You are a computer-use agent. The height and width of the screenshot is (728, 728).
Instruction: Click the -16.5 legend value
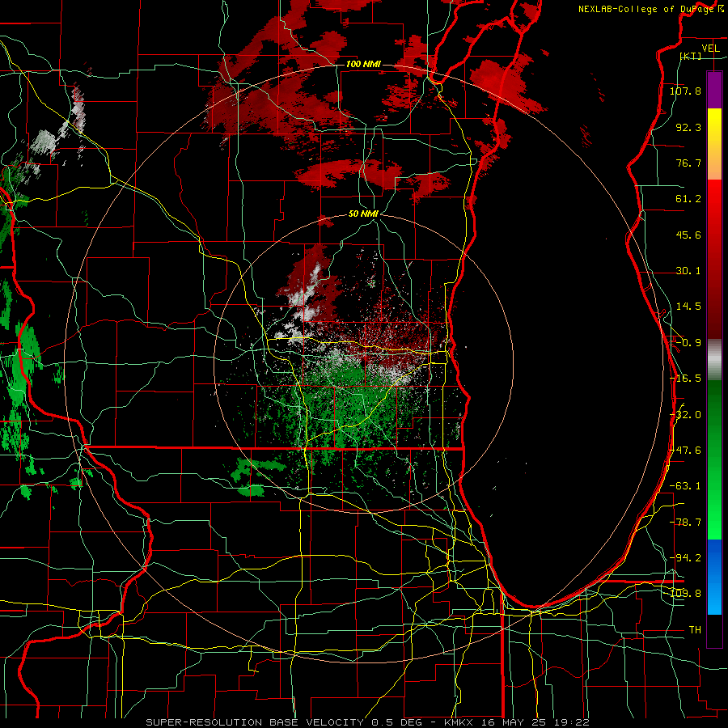click(685, 379)
